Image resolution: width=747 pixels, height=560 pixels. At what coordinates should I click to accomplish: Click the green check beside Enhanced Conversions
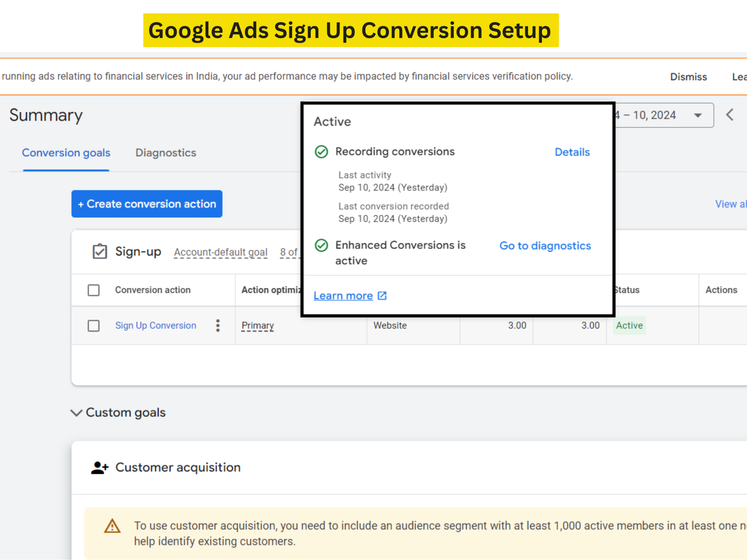(x=321, y=245)
